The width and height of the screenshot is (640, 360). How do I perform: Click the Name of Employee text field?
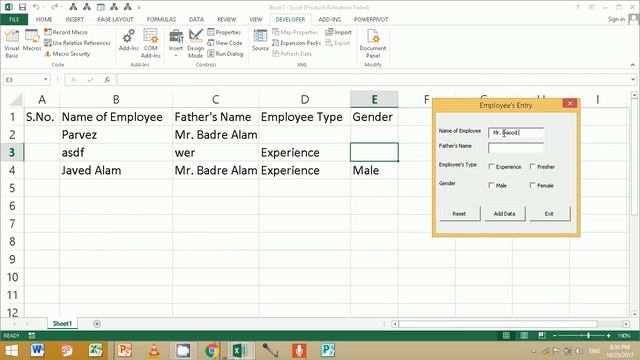[x=516, y=132]
